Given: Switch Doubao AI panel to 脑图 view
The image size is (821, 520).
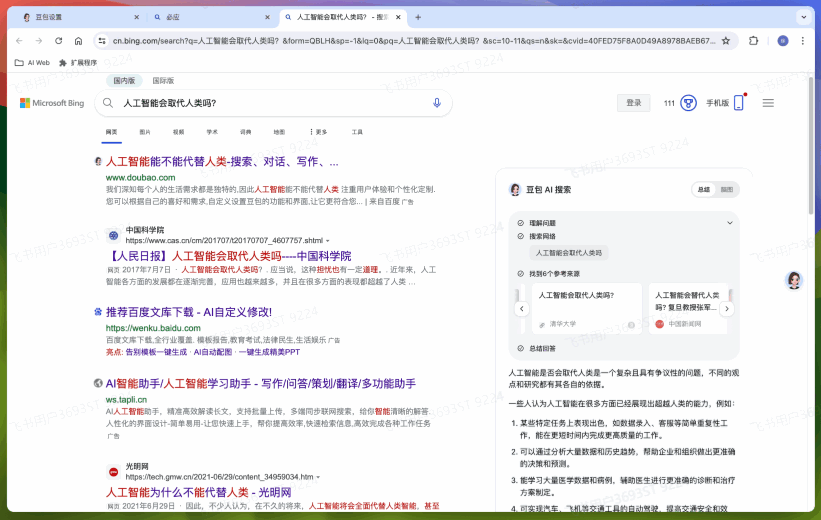Looking at the screenshot, I should click(x=727, y=189).
